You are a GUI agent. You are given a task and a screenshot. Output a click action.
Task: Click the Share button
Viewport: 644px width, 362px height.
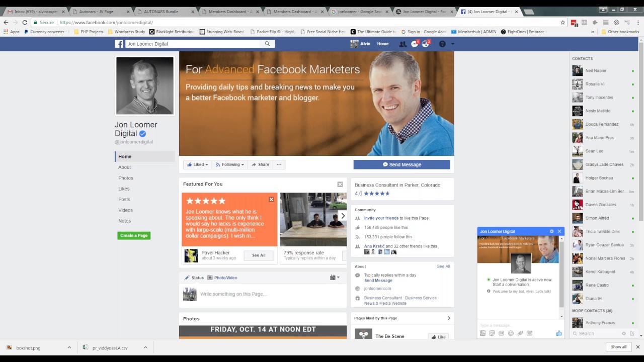point(261,164)
